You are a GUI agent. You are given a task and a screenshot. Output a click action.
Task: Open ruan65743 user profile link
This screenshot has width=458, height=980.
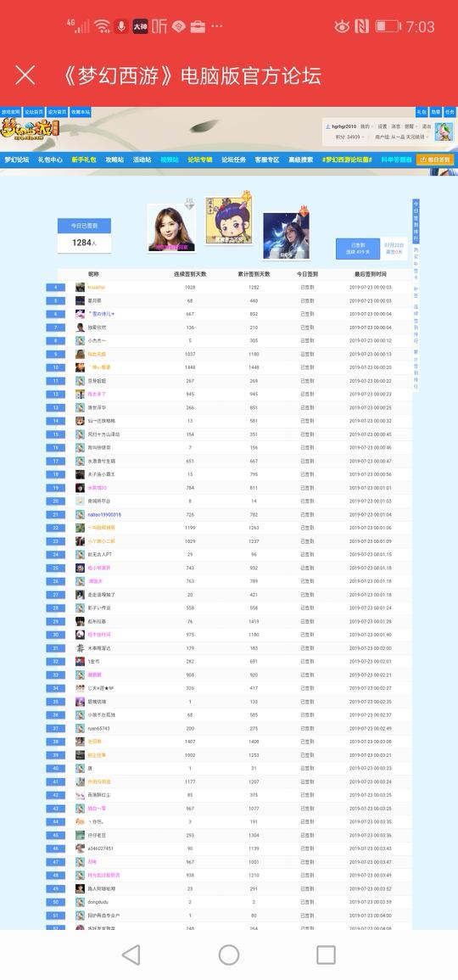98,728
